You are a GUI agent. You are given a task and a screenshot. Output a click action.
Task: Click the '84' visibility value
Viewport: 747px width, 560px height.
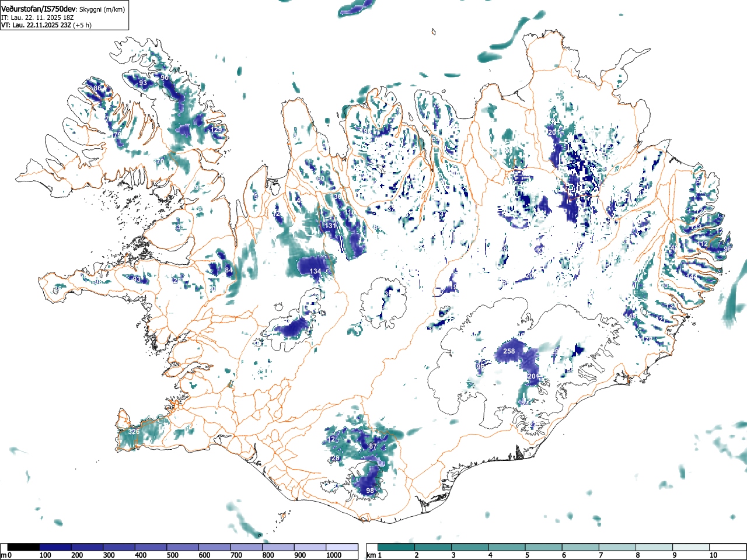coord(229,271)
